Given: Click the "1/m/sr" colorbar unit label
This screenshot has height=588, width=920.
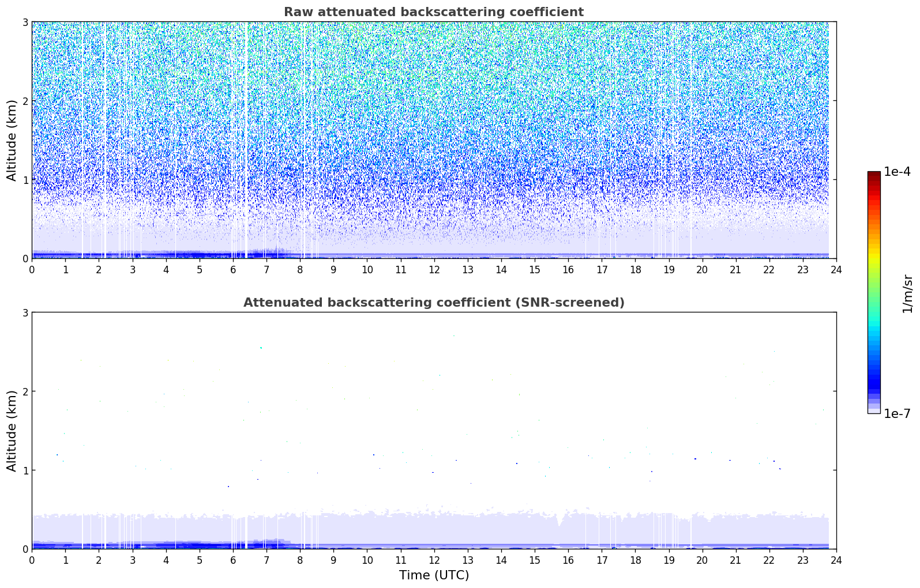Looking at the screenshot, I should point(907,293).
